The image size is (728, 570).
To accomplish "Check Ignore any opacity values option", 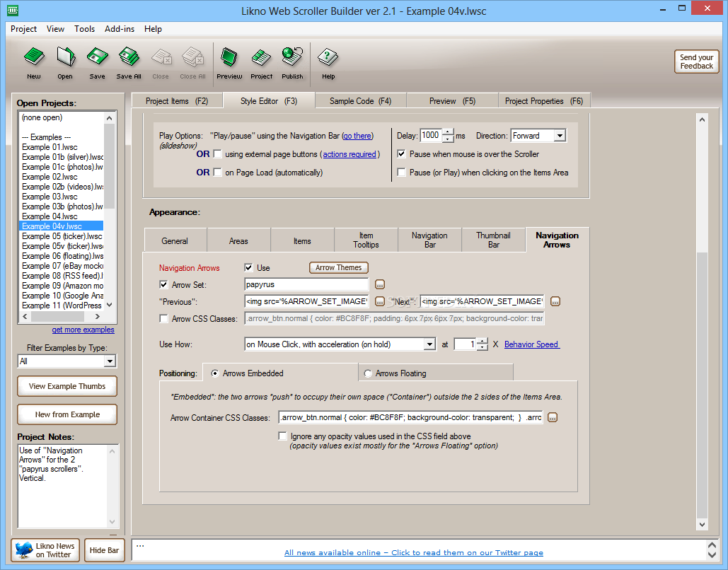I will coord(282,436).
